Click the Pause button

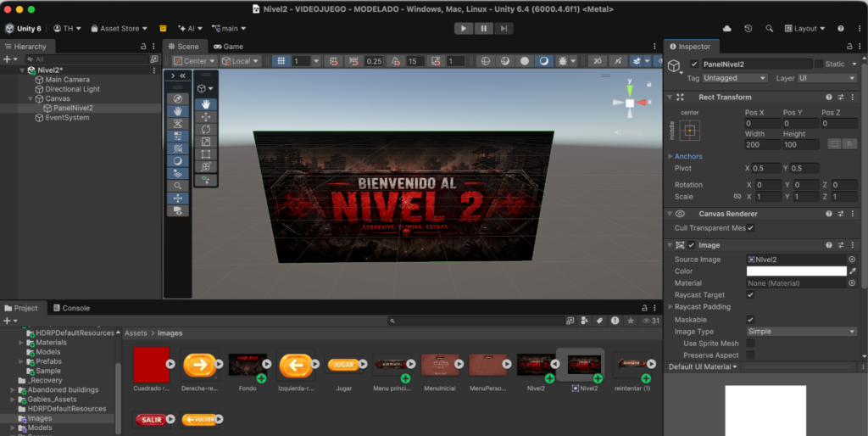pos(483,28)
